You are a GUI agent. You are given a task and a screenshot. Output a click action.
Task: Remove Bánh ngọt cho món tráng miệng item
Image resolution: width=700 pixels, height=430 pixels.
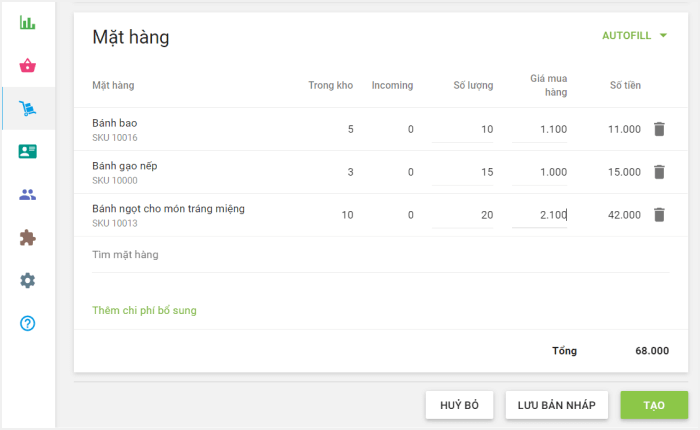pyautogui.click(x=659, y=215)
